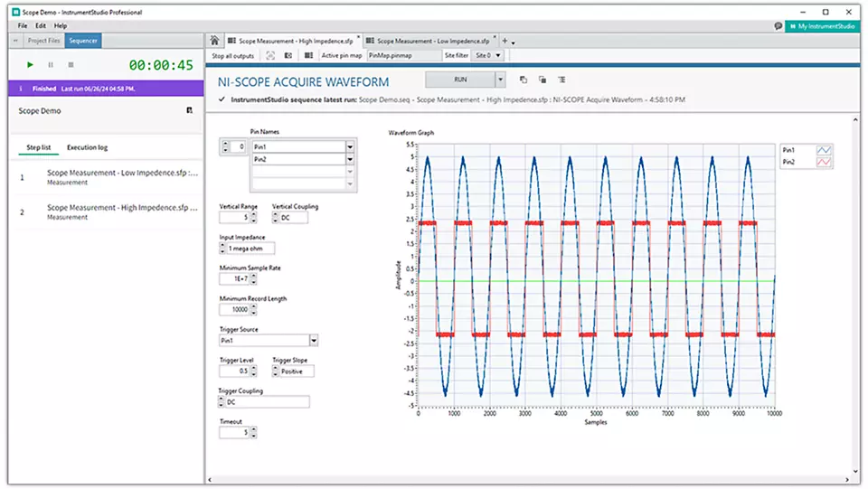Open the RUN button dropdown arrow
Screen dimensions: 868x489
pyautogui.click(x=500, y=80)
